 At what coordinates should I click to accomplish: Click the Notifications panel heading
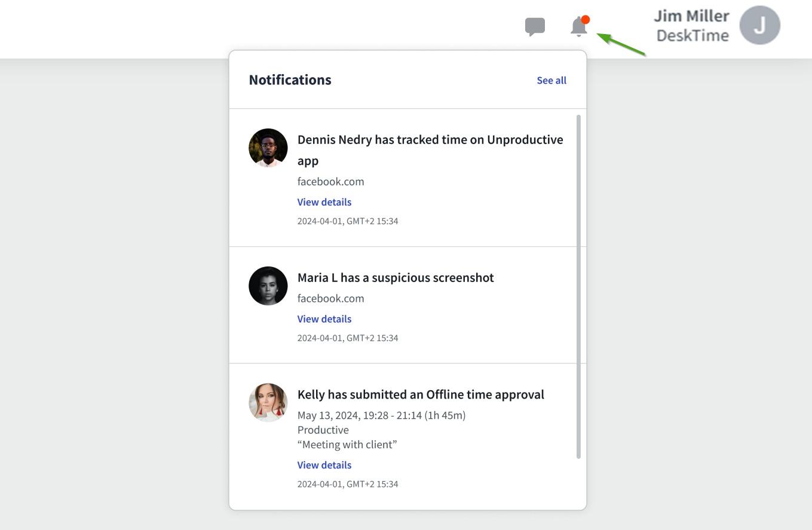[x=290, y=80]
